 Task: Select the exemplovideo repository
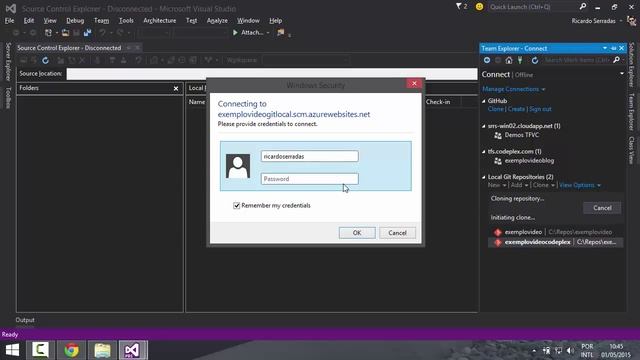[556, 232]
